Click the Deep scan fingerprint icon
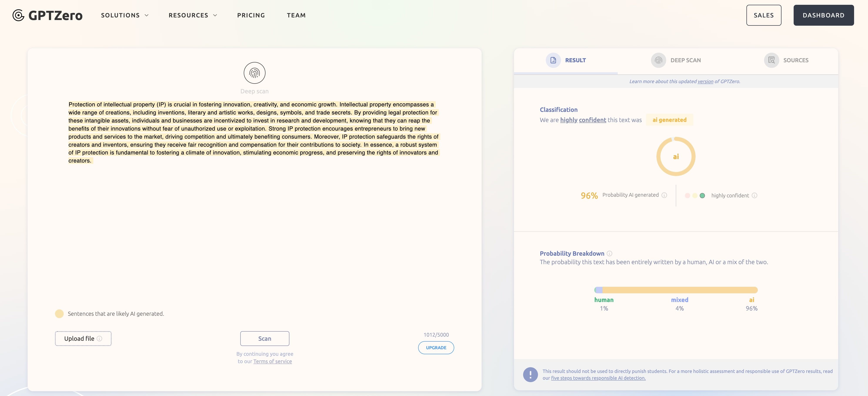 coord(254,73)
